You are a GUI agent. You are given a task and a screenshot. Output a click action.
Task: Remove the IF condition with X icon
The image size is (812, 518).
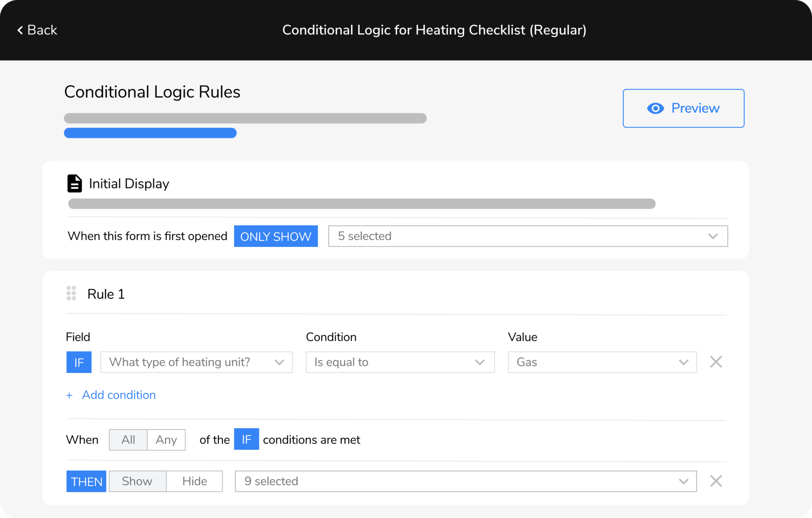pyautogui.click(x=715, y=362)
